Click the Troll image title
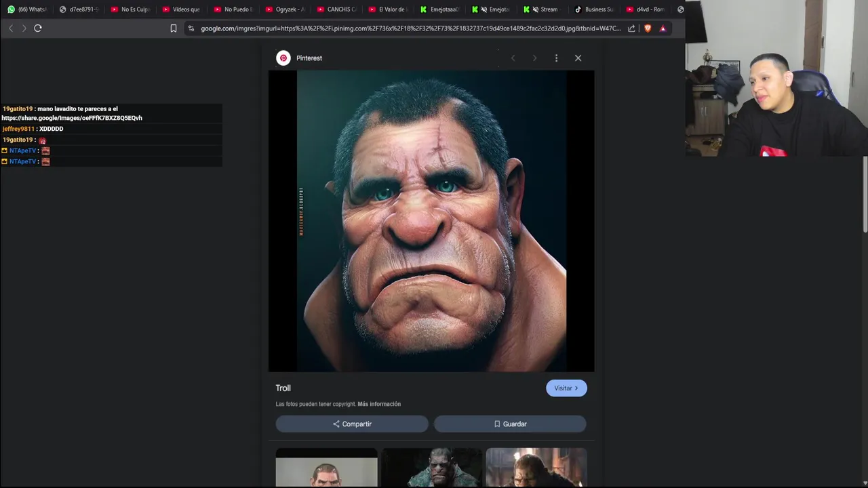868x488 pixels. coord(283,388)
